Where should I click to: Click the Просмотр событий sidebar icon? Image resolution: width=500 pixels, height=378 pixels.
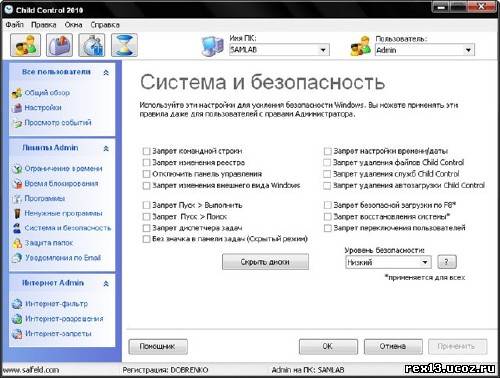point(17,123)
